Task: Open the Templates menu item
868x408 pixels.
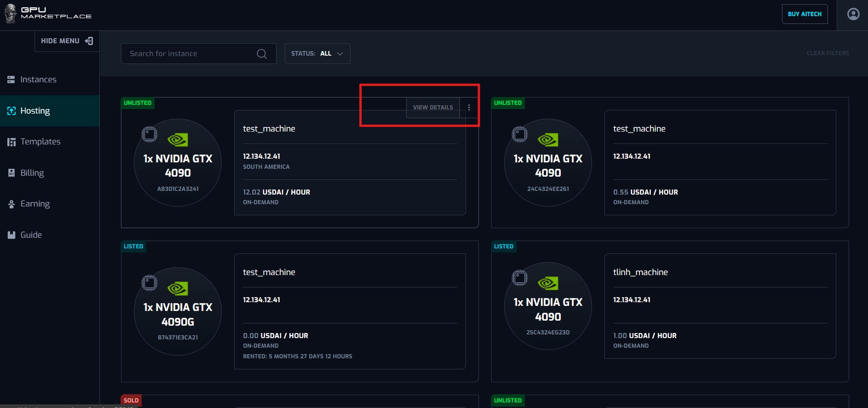Action: click(40, 142)
